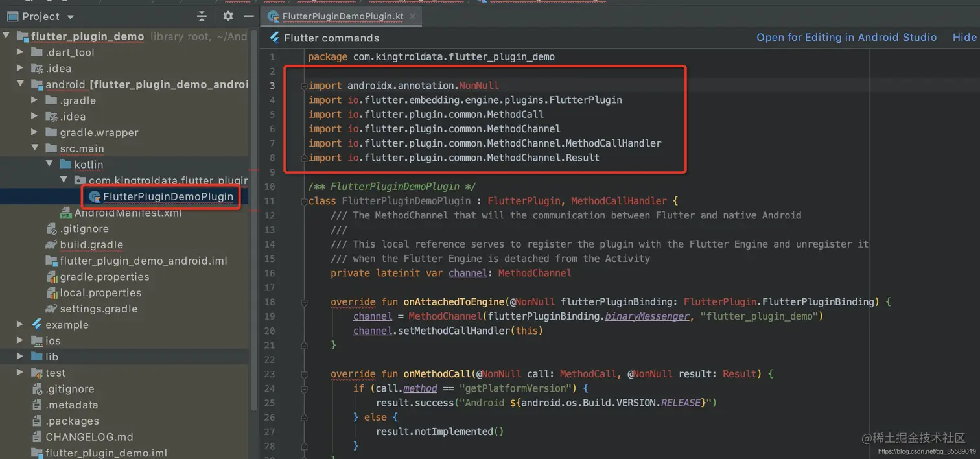Click the Collapse All icon in Project panel
Screen dimensions: 980x459
click(202, 16)
